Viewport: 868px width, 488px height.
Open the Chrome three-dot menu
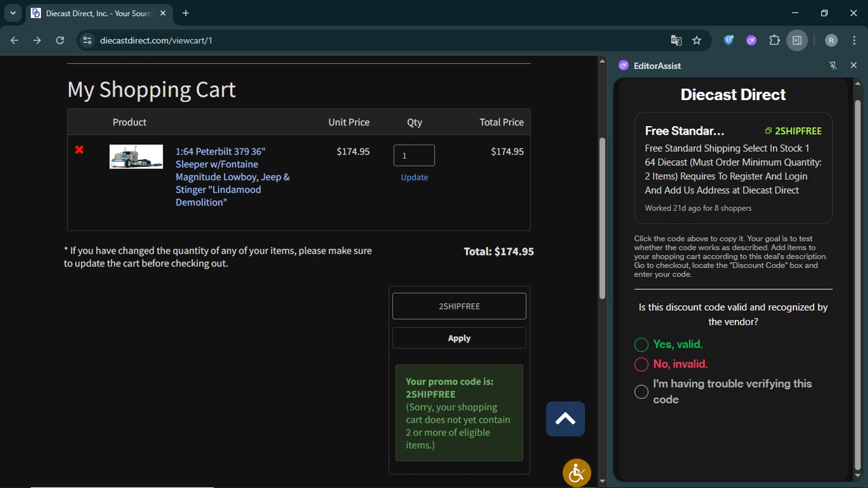pyautogui.click(x=854, y=41)
